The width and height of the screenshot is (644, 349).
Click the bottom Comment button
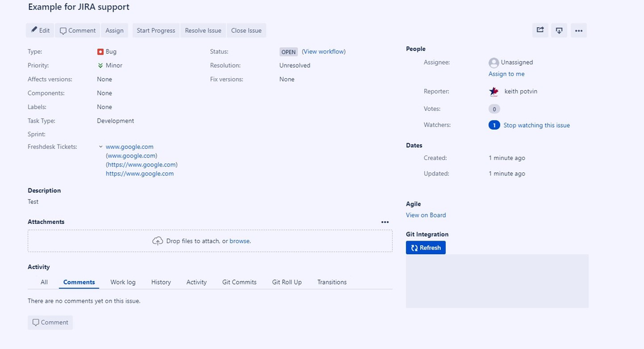pyautogui.click(x=50, y=323)
